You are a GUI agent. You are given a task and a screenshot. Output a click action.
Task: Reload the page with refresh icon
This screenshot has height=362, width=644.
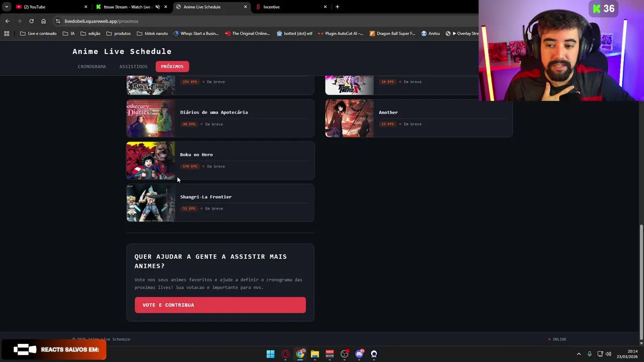click(x=31, y=21)
